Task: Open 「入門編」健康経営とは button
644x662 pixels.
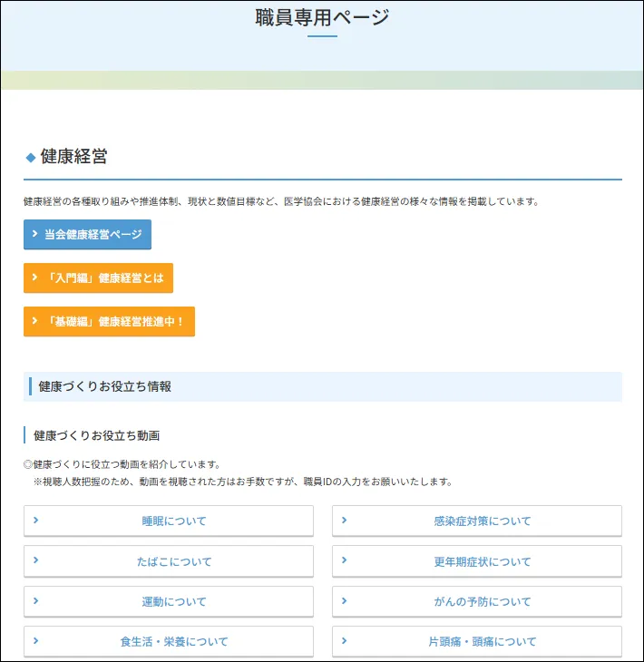Action: 98,277
